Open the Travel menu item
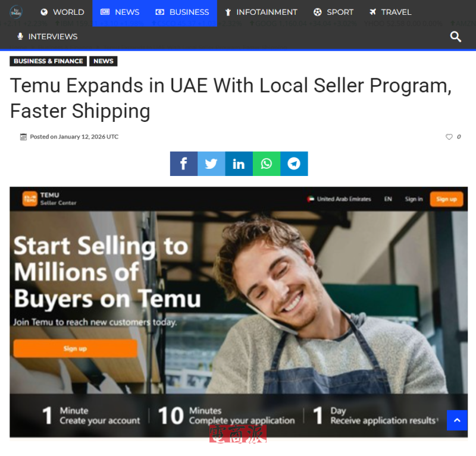This screenshot has width=476, height=456. (x=390, y=12)
